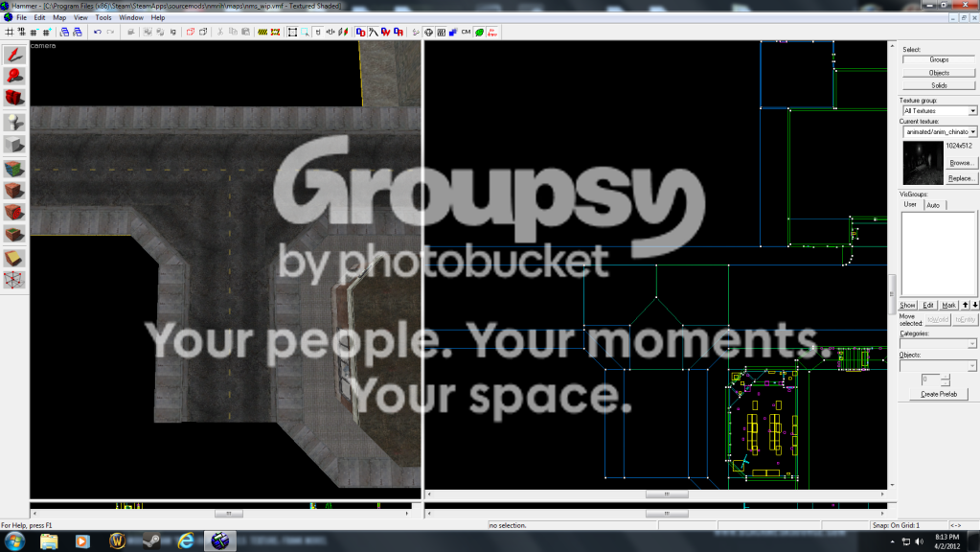Switch to the User VisGroups tab

click(910, 204)
